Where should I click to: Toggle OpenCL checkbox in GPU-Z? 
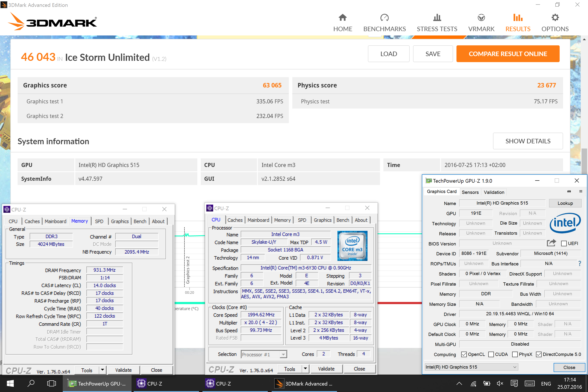tap(464, 354)
